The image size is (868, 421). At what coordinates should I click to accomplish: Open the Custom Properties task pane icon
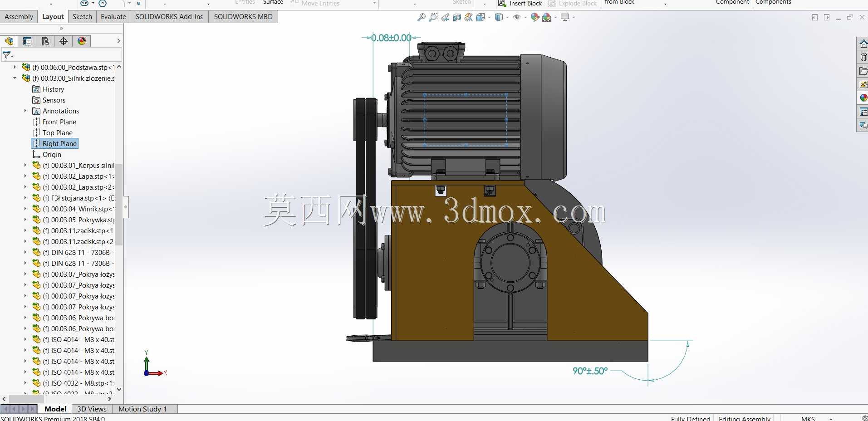coord(863,112)
